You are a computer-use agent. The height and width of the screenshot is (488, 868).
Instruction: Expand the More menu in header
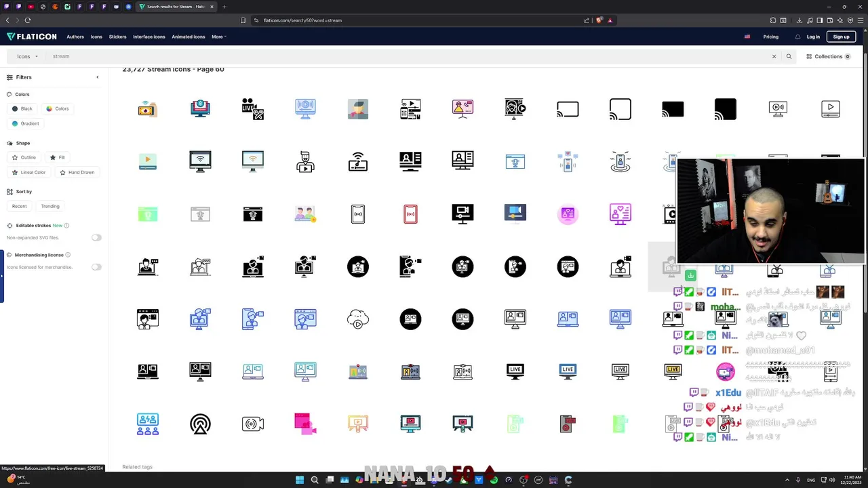point(218,37)
